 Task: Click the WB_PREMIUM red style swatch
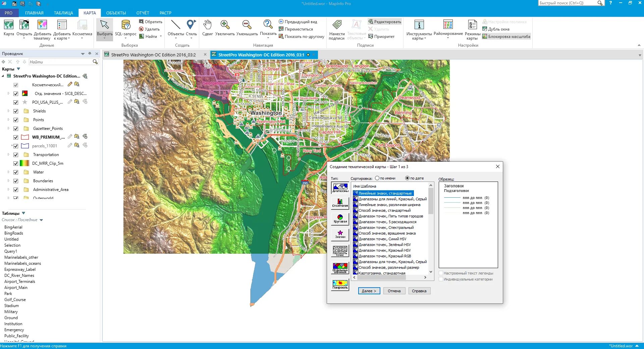(25, 137)
